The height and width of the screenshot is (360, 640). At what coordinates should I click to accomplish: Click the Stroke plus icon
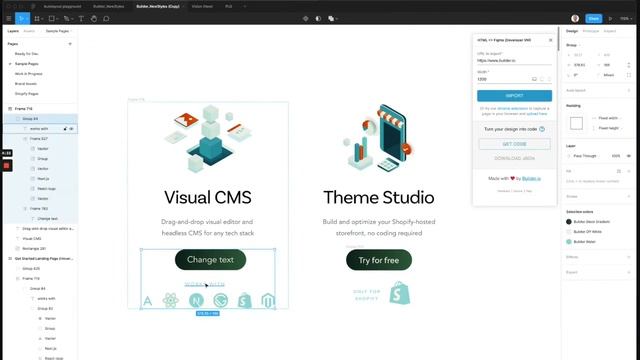(629, 196)
